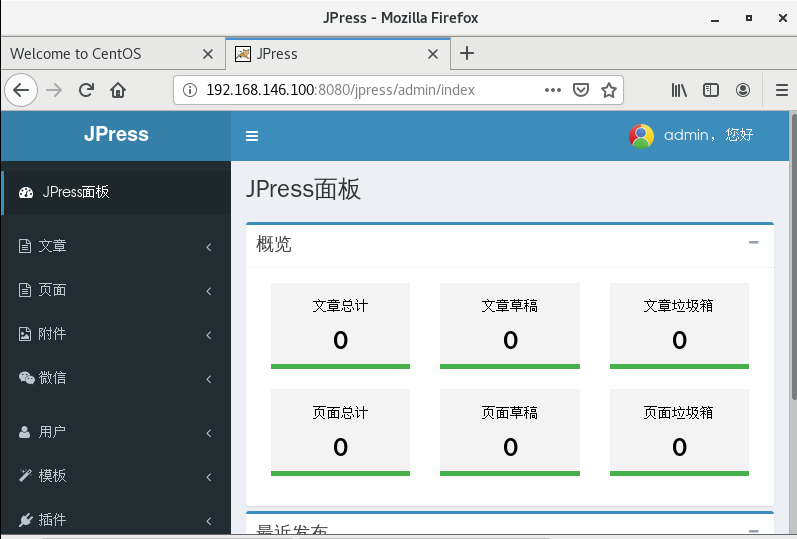The height and width of the screenshot is (539, 797).
Task: Show site information for the URL
Action: (x=190, y=90)
